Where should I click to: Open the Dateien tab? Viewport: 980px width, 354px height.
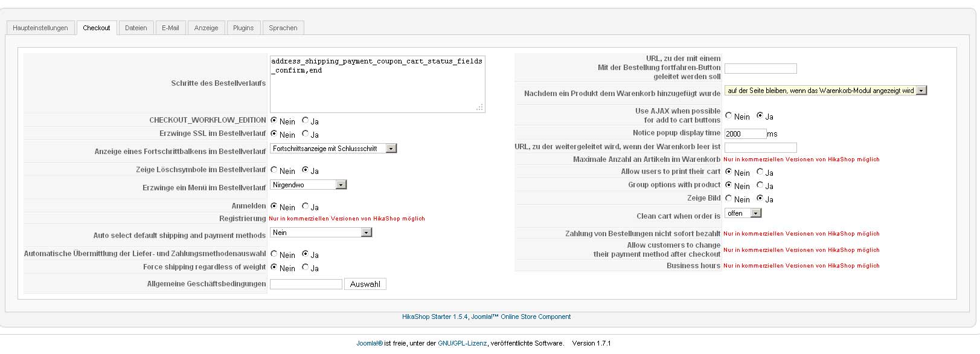pyautogui.click(x=136, y=28)
